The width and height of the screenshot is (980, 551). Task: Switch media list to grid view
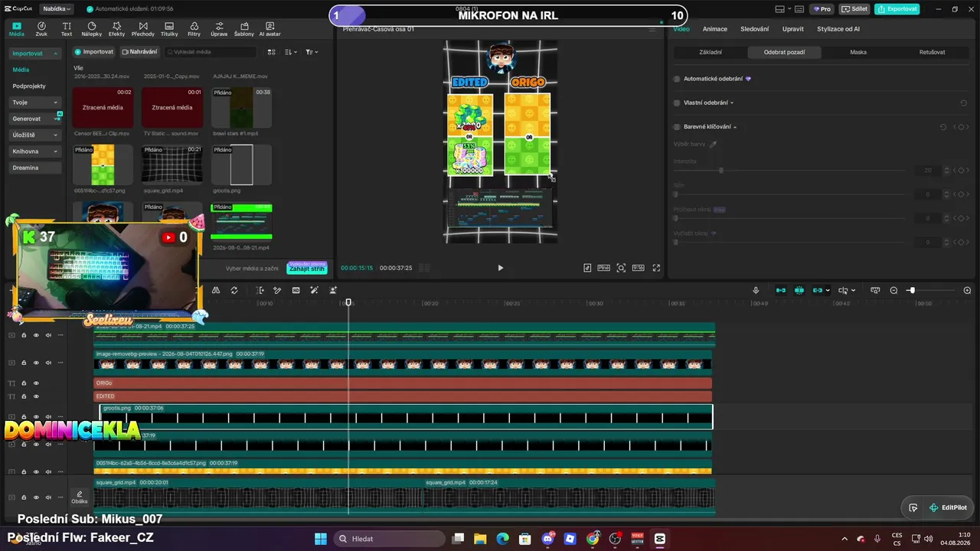click(271, 52)
